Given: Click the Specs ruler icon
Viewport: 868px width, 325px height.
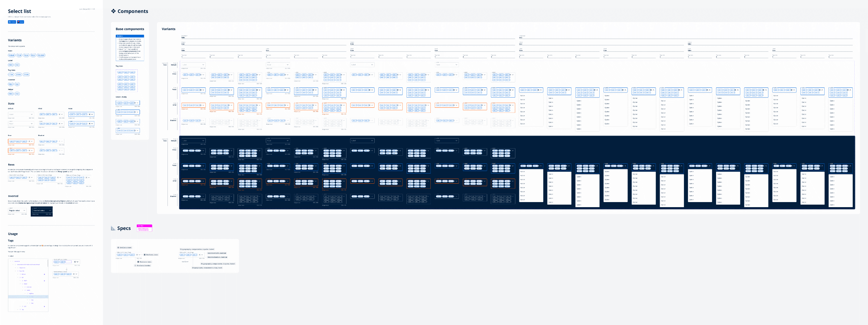Looking at the screenshot, I should coord(113,228).
